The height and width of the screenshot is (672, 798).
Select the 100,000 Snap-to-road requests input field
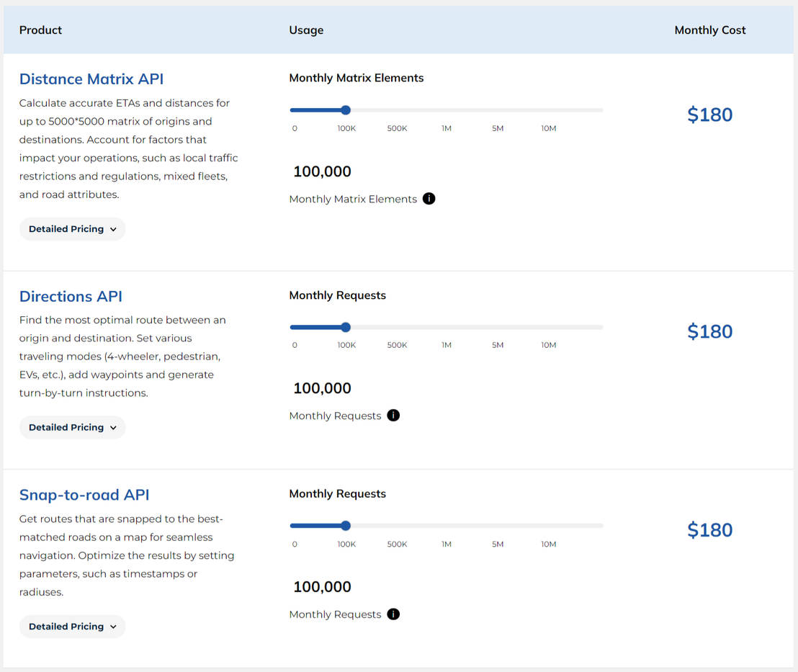pyautogui.click(x=322, y=586)
